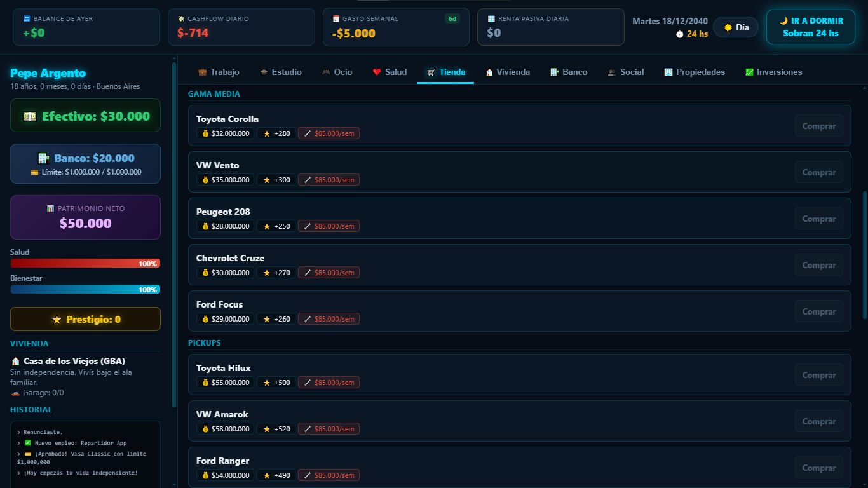Click the money icon beside Cashflow Diario
This screenshot has height=488, width=868.
pyautogui.click(x=181, y=19)
